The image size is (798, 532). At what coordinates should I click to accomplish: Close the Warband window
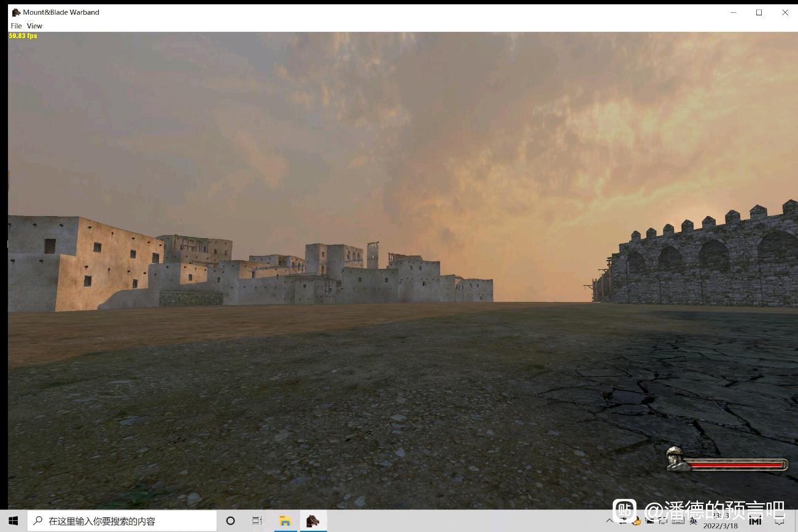coord(784,12)
